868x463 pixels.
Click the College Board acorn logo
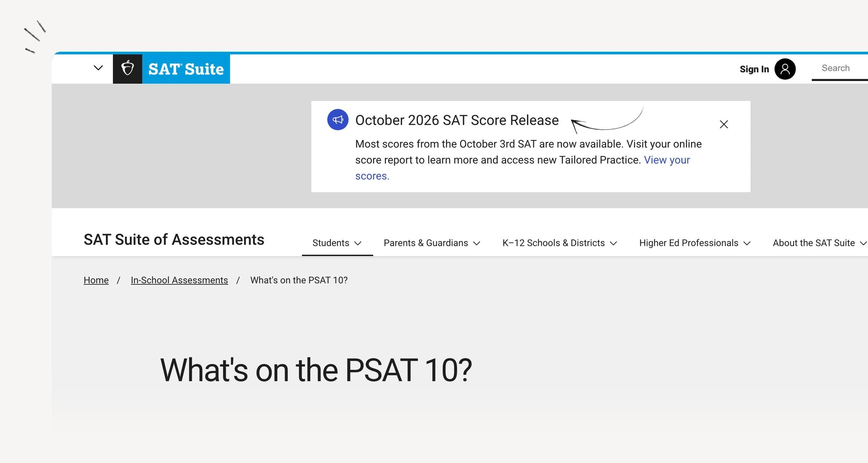click(127, 69)
